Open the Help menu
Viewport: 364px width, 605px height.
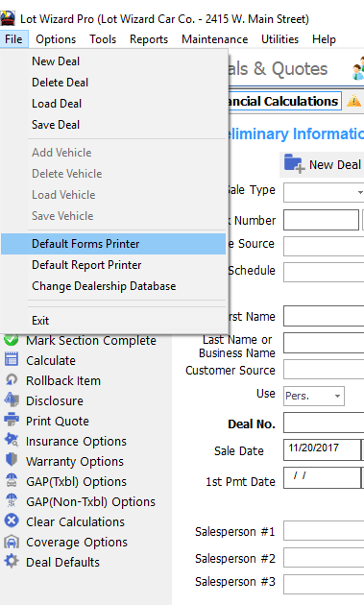pyautogui.click(x=324, y=39)
